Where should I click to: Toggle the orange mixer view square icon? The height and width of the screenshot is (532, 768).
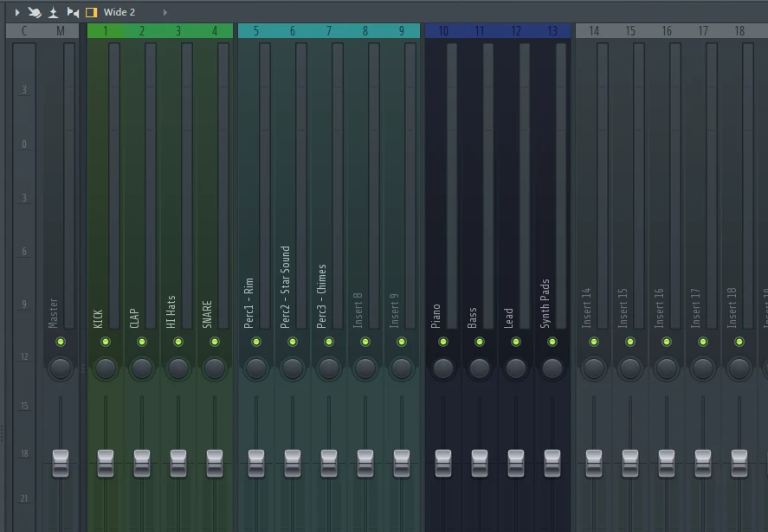tap(91, 12)
